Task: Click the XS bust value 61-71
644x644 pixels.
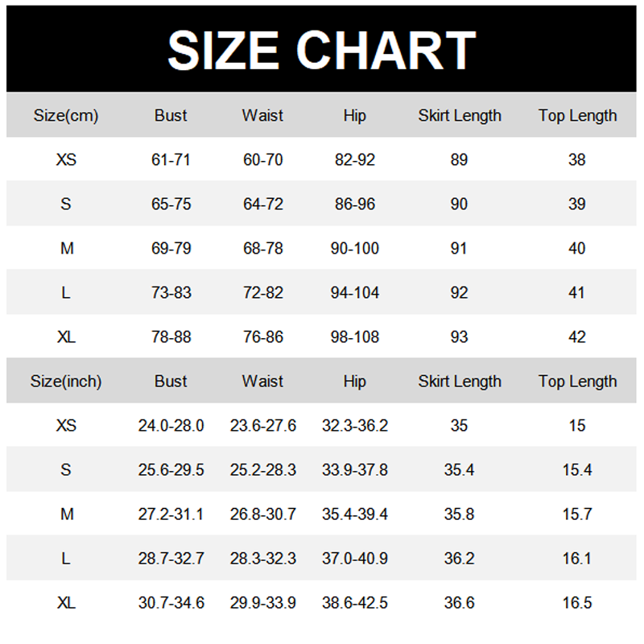Action: coord(171,159)
